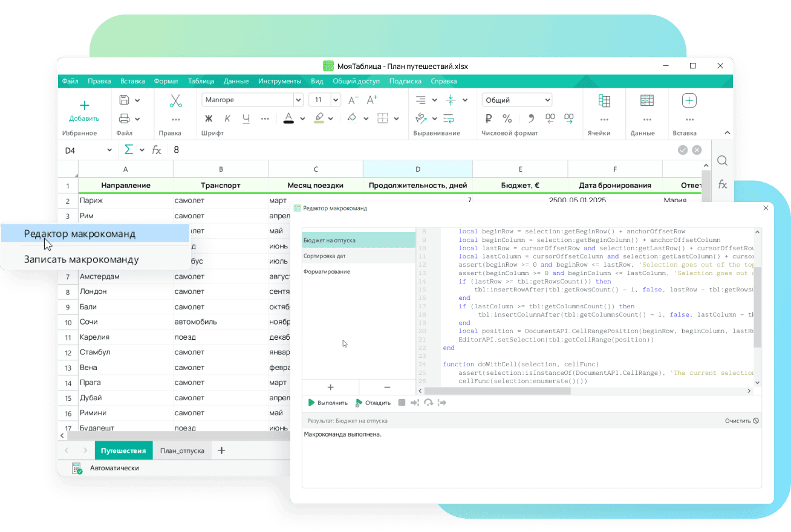Choose Редактор макрокоманд menu entry
This screenshot has width=791, height=532.
click(95, 233)
